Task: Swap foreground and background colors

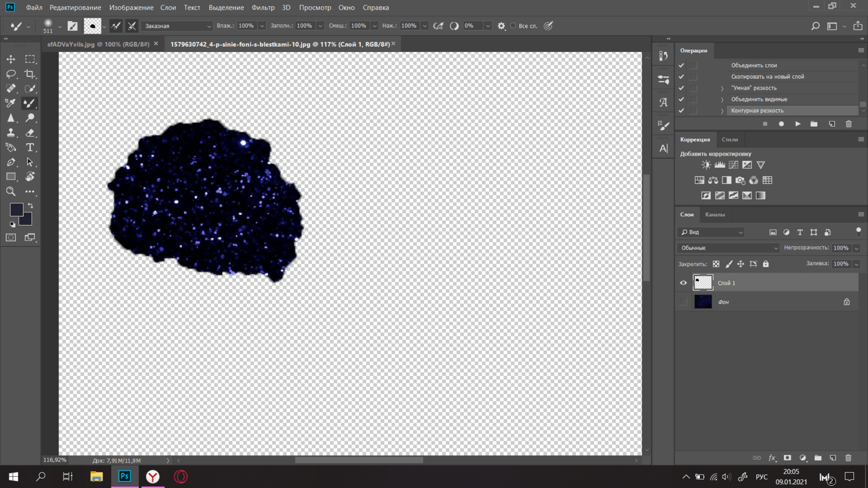Action: [30, 206]
